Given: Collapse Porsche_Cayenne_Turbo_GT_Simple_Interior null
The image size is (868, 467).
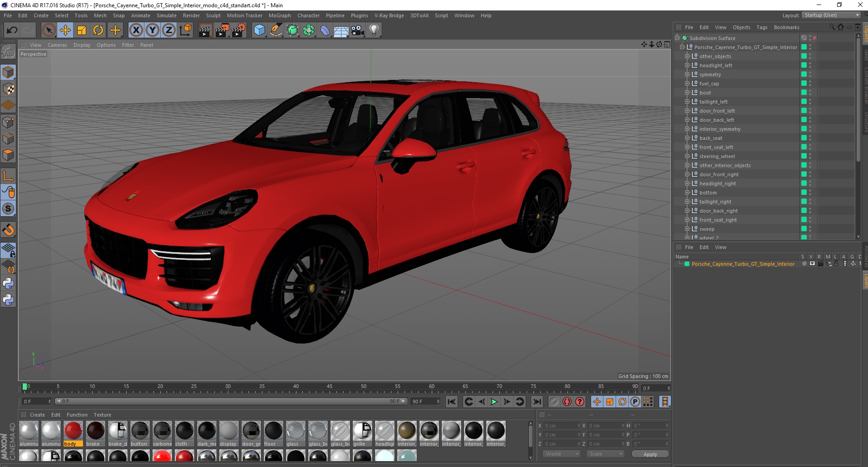Looking at the screenshot, I should 682,47.
